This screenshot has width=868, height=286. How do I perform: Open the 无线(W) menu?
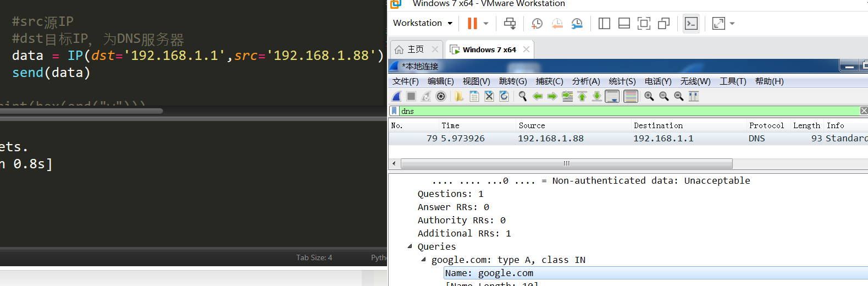[695, 81]
